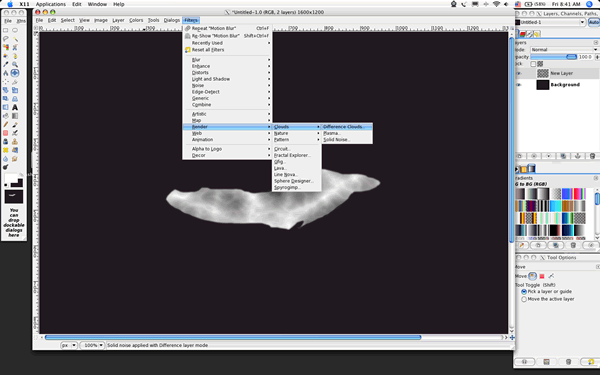Activate the Scissors Select tool

15,47
